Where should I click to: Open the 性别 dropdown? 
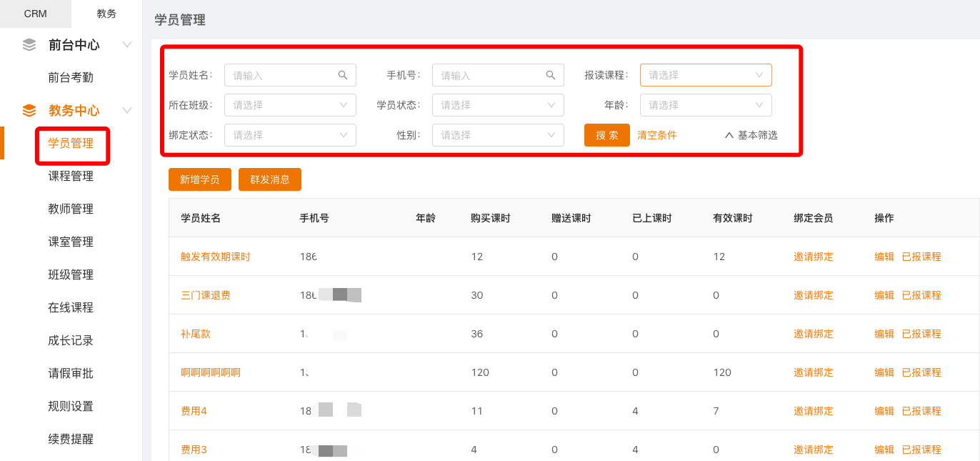point(498,135)
